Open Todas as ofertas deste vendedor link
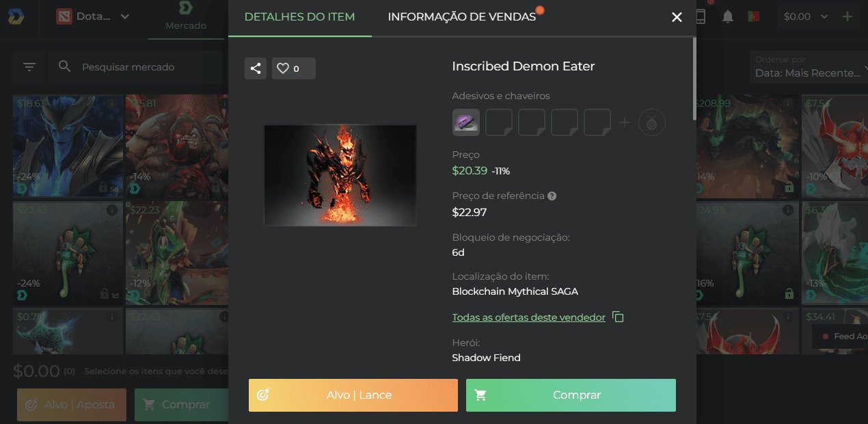This screenshot has width=868, height=424. [528, 317]
